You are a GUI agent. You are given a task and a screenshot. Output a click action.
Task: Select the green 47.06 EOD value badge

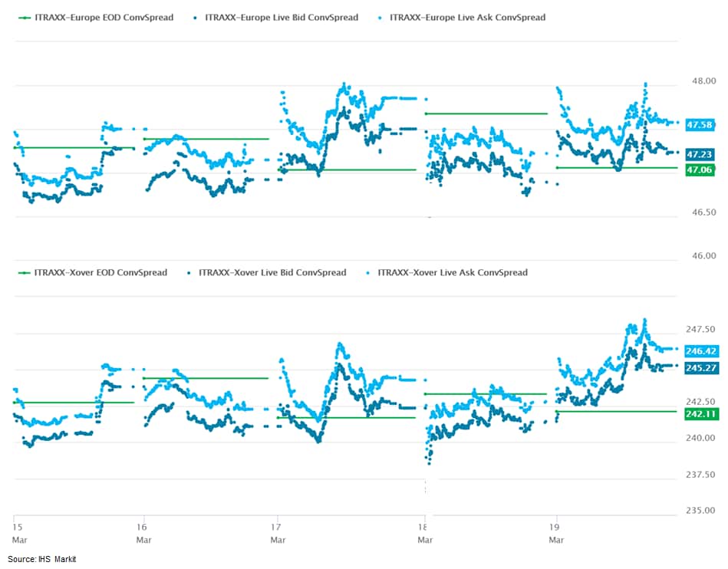coord(700,169)
